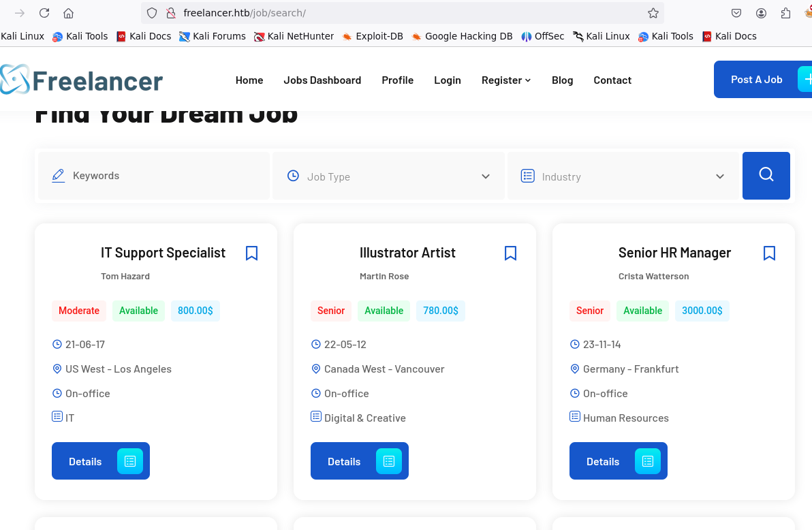Viewport: 812px width, 530px height.
Task: Reload the page with the refresh icon
Action: click(x=44, y=13)
